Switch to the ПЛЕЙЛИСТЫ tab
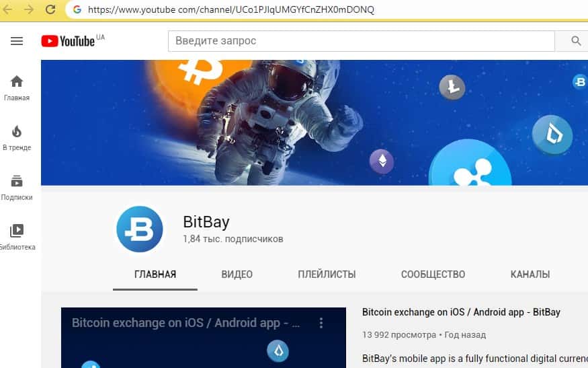 327,274
